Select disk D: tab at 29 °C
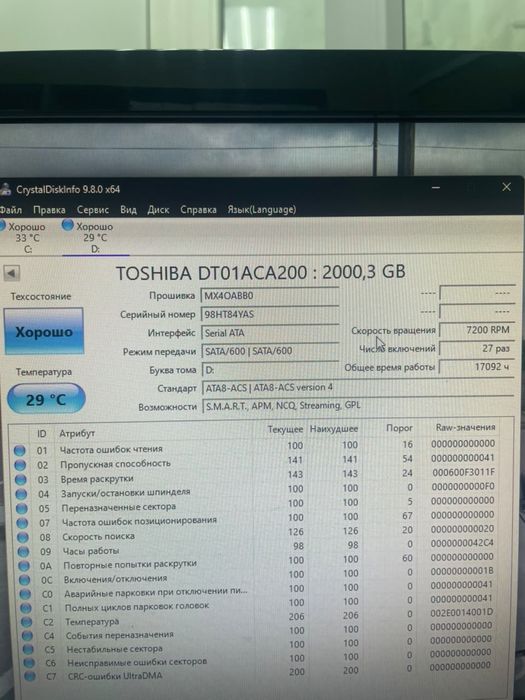The image size is (525, 700). pos(95,238)
